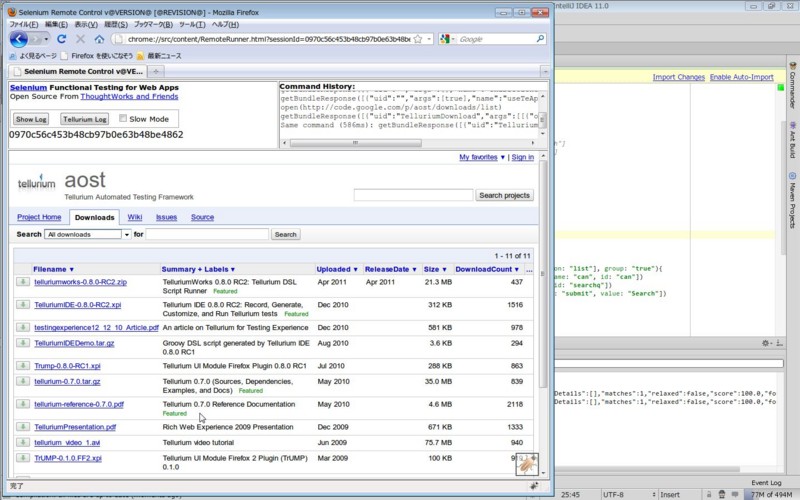Click the Search projects button

tap(505, 195)
